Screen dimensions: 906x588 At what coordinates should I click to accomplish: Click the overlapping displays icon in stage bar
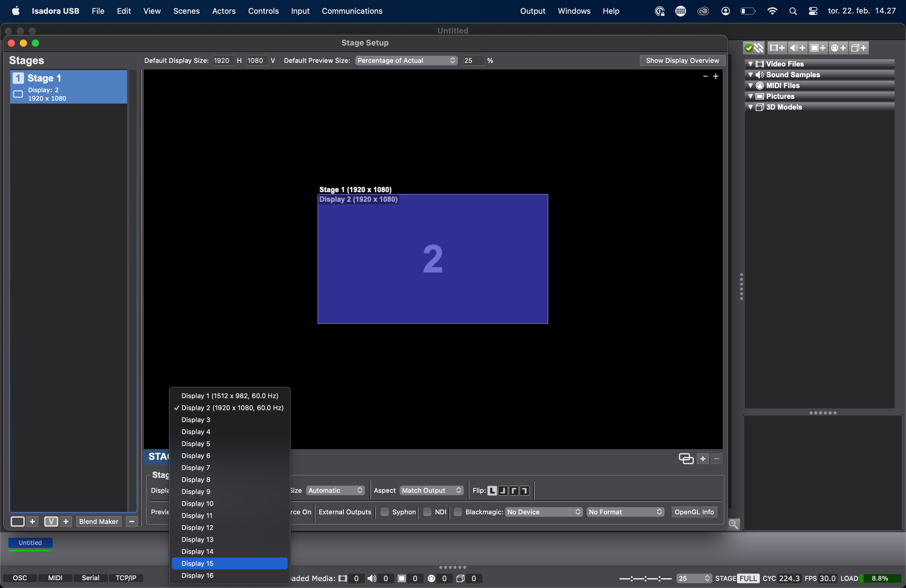[686, 459]
